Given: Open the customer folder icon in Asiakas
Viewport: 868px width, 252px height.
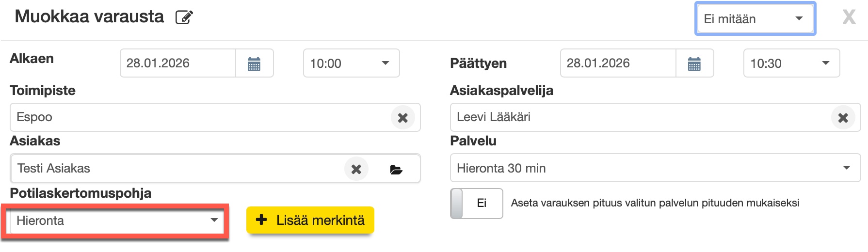Looking at the screenshot, I should [396, 170].
